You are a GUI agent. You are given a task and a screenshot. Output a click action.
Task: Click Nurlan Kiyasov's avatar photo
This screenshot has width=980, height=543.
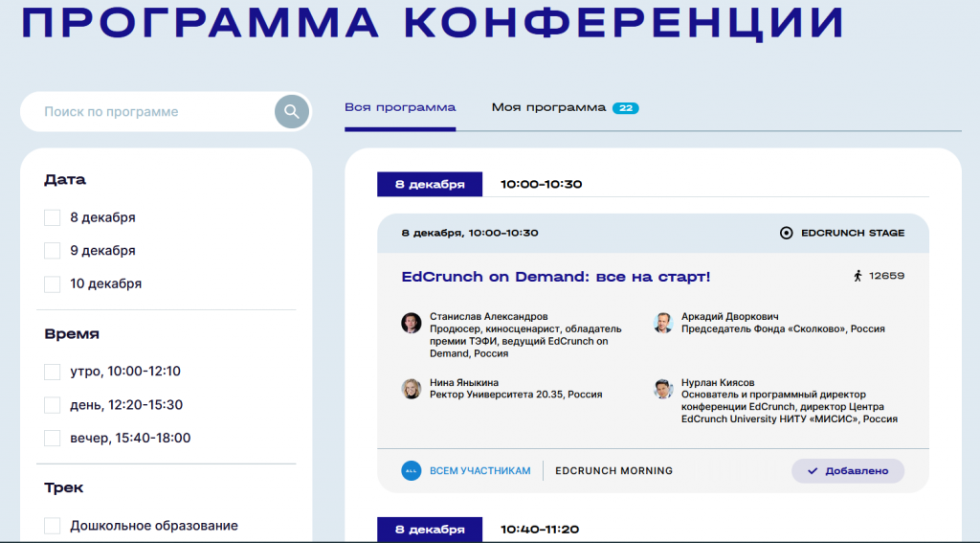point(663,389)
